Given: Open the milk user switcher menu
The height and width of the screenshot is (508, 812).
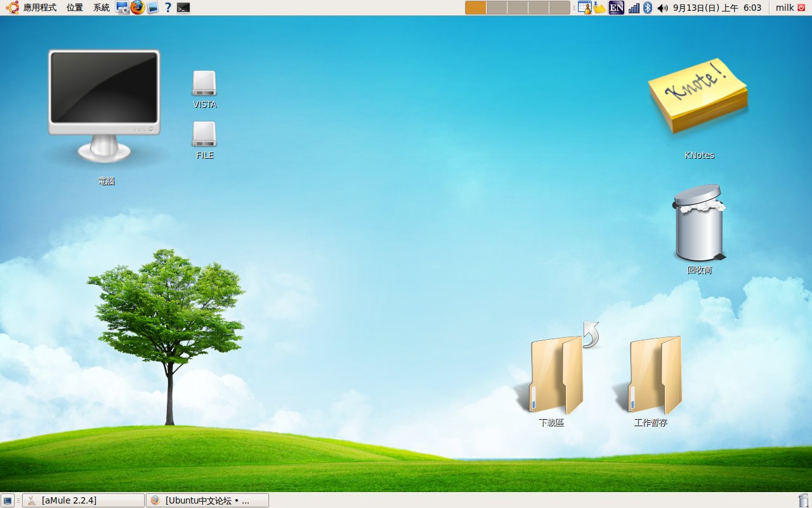Looking at the screenshot, I should click(785, 8).
